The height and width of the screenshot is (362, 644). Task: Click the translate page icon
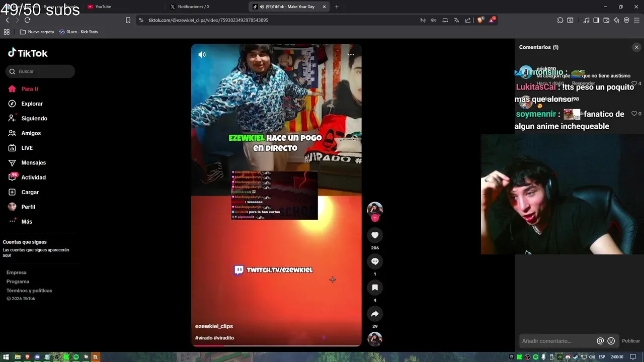point(456,20)
